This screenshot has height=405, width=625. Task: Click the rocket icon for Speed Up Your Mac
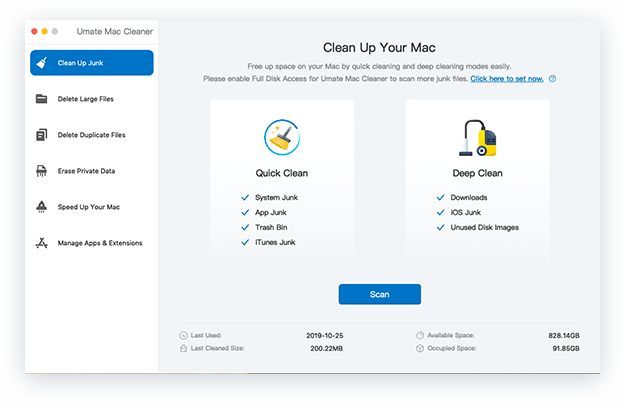click(x=41, y=207)
